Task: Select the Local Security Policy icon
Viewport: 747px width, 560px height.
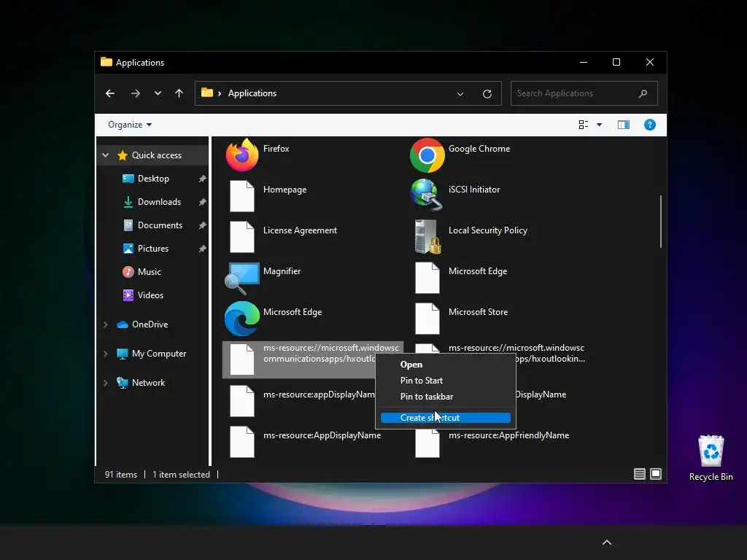Action: 427,237
